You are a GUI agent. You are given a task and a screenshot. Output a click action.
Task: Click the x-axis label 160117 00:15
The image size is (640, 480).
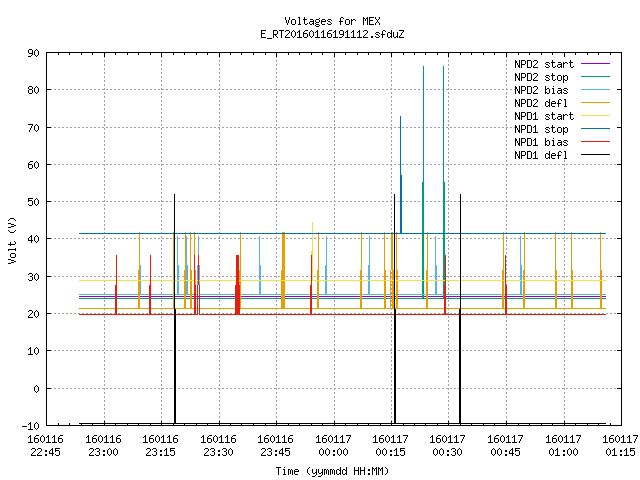pos(391,446)
